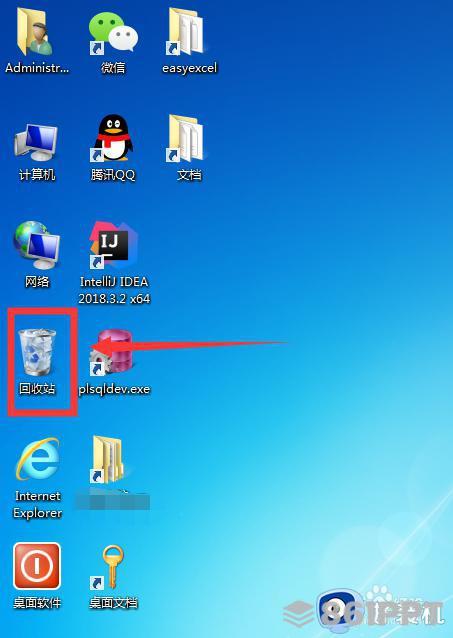Click the 'plsqldev.exe' text label
Screen dimensions: 453x638
pos(114,389)
